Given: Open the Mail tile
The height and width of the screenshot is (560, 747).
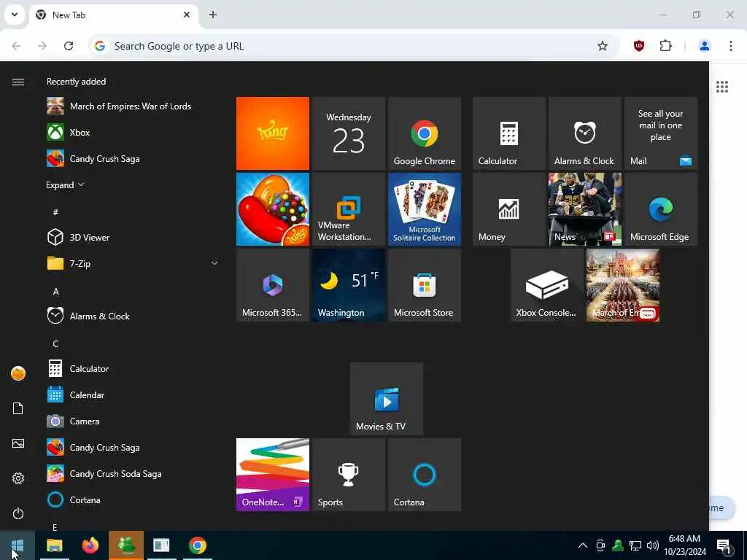Looking at the screenshot, I should click(660, 133).
